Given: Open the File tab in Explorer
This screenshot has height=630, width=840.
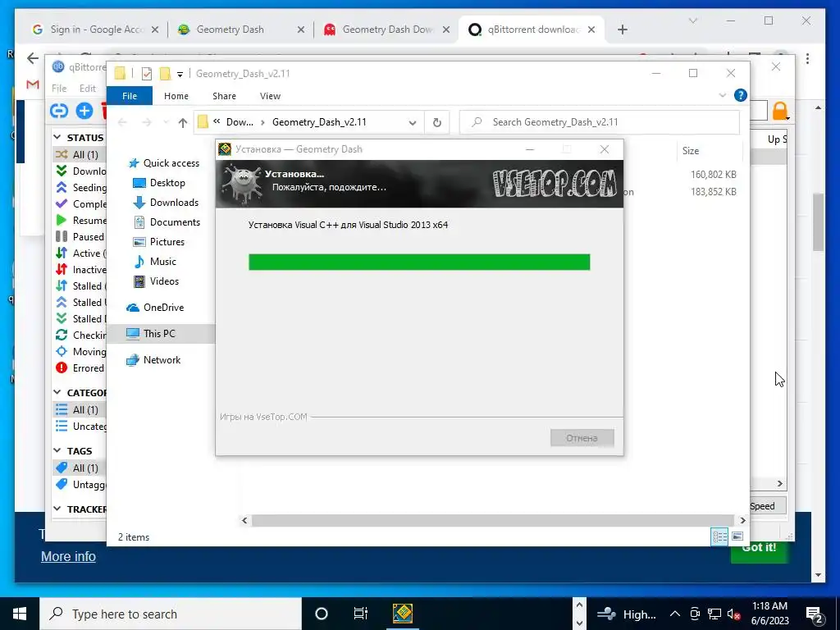Looking at the screenshot, I should point(130,96).
